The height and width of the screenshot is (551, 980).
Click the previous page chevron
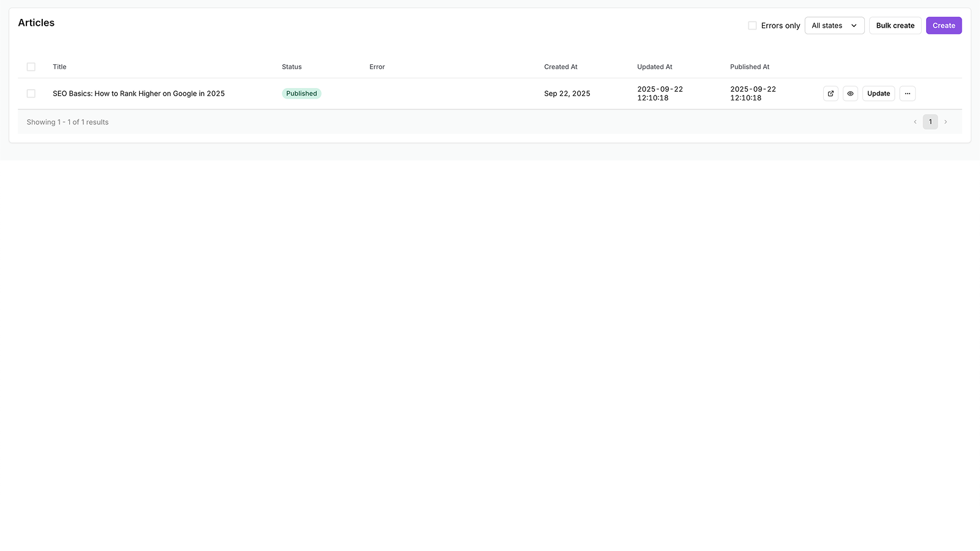914,122
